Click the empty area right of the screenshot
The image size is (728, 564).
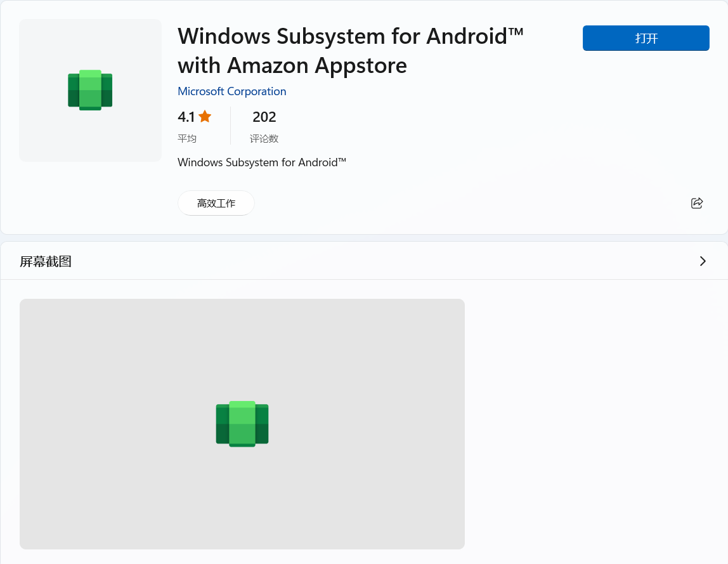[596, 424]
